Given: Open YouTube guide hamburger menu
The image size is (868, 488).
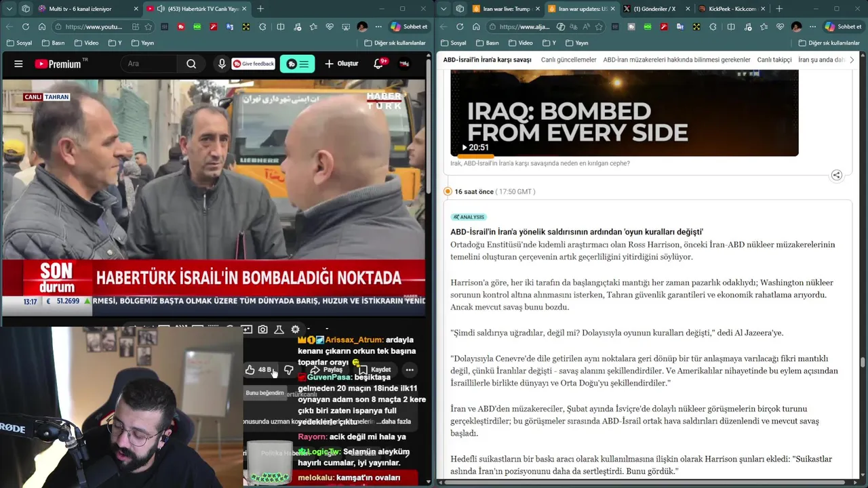Looking at the screenshot, I should pos(18,64).
